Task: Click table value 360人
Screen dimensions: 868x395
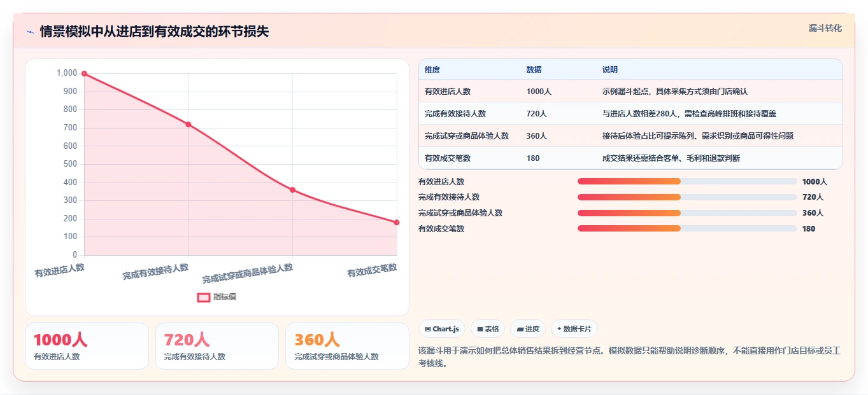Action: 537,136
